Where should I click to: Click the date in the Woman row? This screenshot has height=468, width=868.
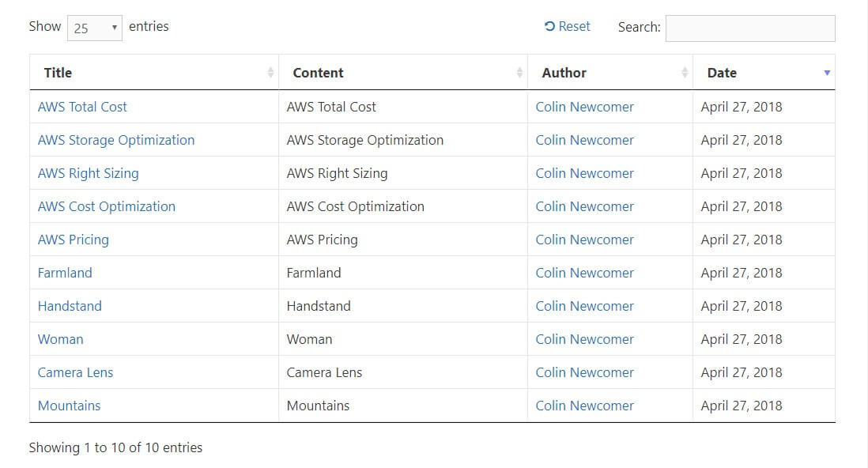point(742,339)
